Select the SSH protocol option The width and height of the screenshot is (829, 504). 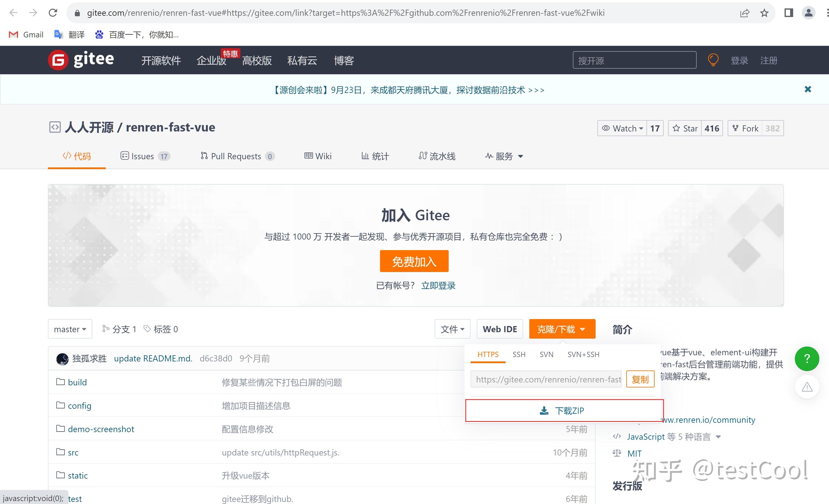coord(519,354)
